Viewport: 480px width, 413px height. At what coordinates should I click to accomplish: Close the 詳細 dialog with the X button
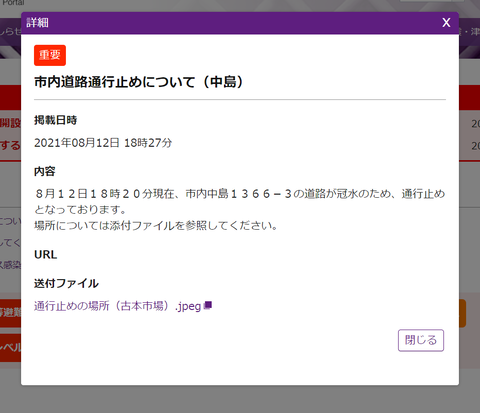click(446, 23)
